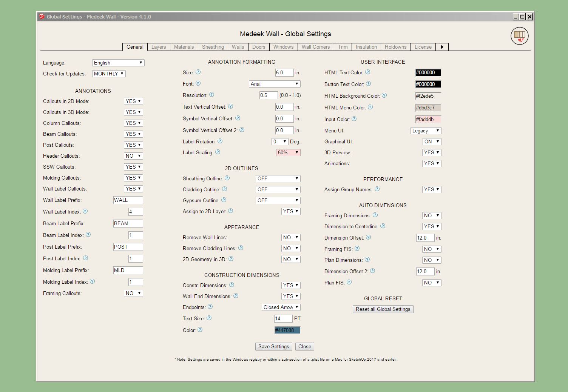Click help icon next to Text Vertical Offset
The width and height of the screenshot is (568, 392).
[230, 106]
